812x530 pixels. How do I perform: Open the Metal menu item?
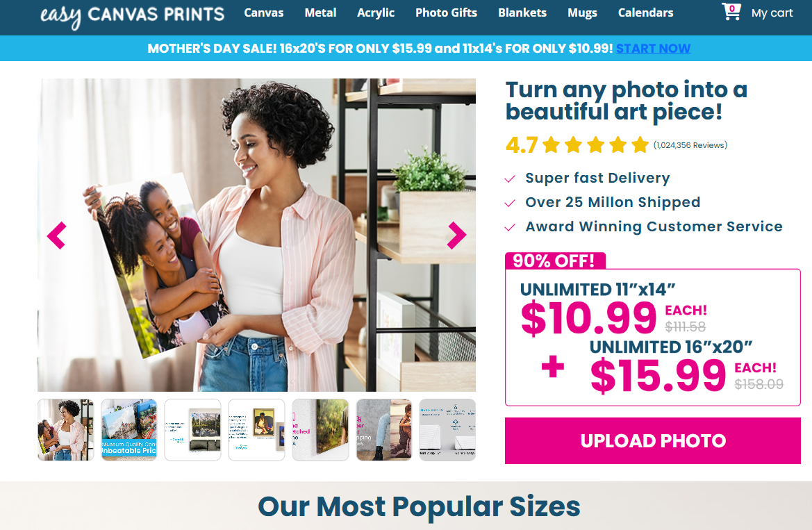tap(320, 13)
